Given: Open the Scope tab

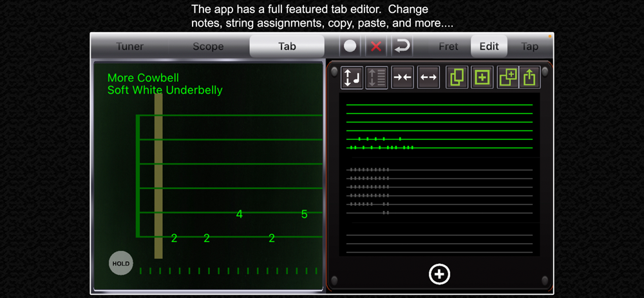Looking at the screenshot, I should pos(208,46).
